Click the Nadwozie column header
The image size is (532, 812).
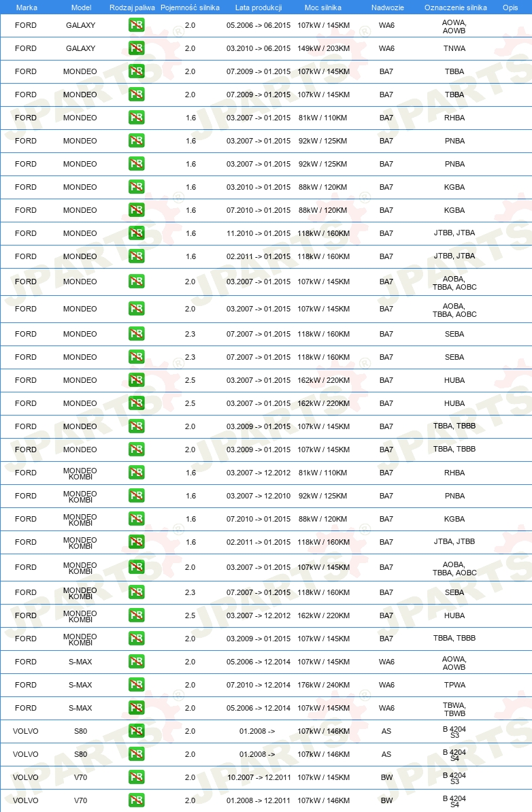tap(388, 7)
